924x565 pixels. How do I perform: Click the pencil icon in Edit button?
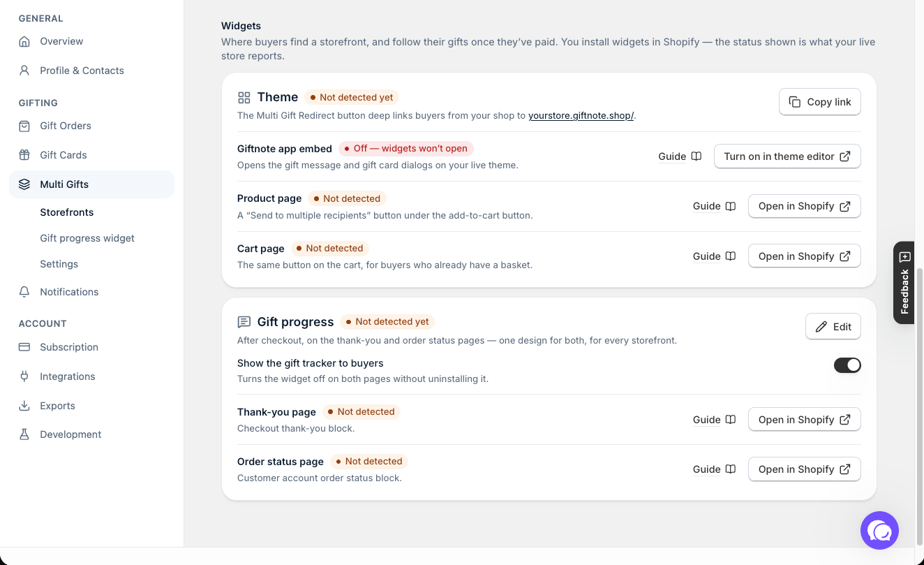[821, 327]
